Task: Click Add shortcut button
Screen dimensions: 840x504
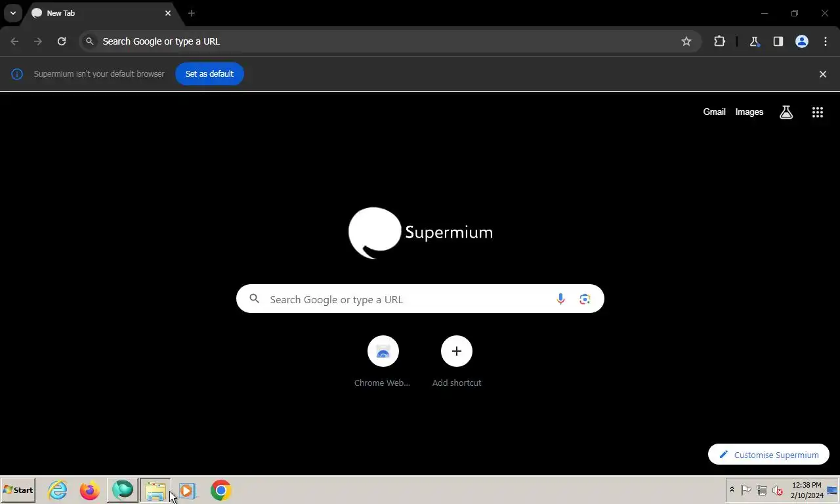Action: [457, 362]
